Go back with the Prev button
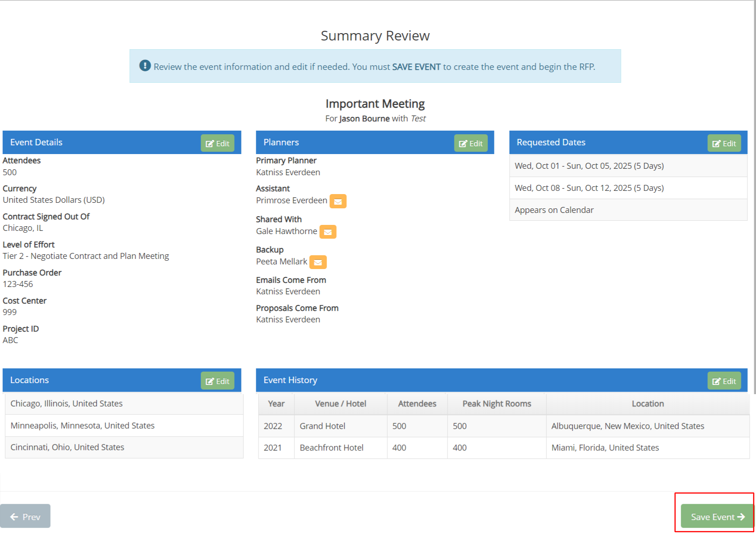 (x=25, y=516)
